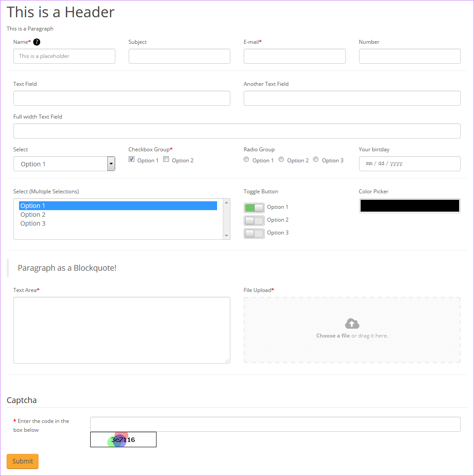Click into the Subject field
Image resolution: width=474 pixels, height=476 pixels.
point(180,56)
